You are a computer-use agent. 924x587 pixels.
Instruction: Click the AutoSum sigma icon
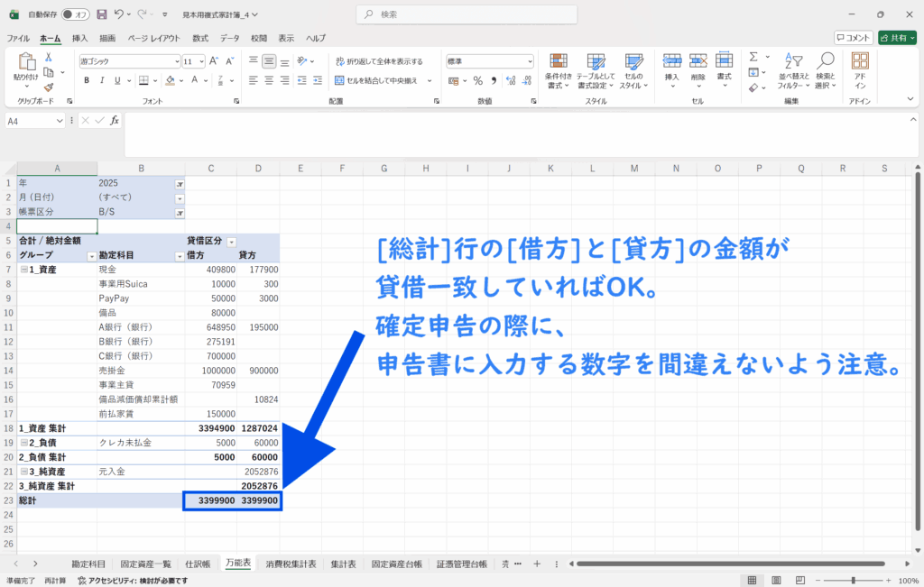[753, 59]
